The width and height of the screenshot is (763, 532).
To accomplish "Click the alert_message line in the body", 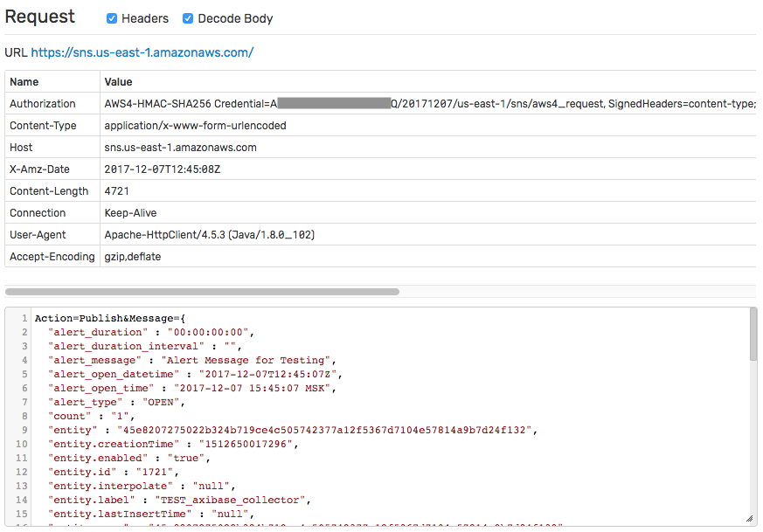I will click(x=191, y=360).
